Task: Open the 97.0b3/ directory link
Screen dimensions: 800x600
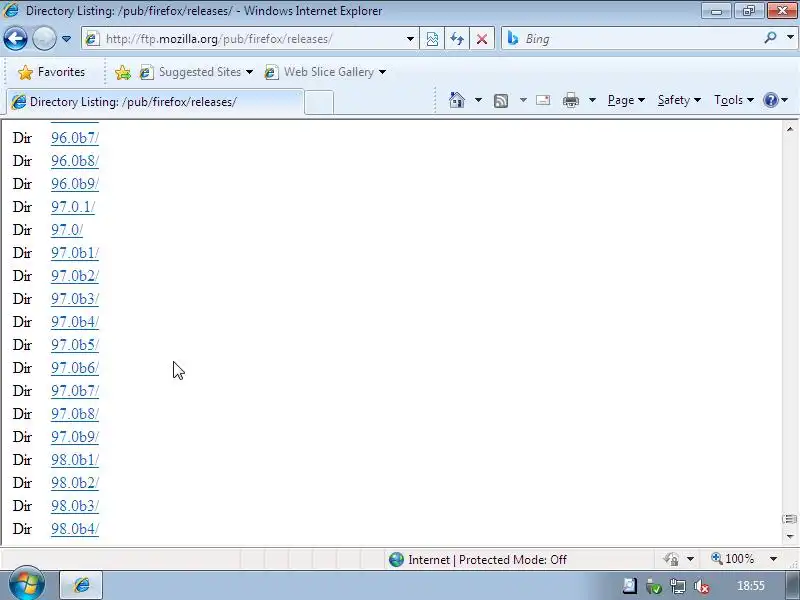Action: (x=74, y=298)
